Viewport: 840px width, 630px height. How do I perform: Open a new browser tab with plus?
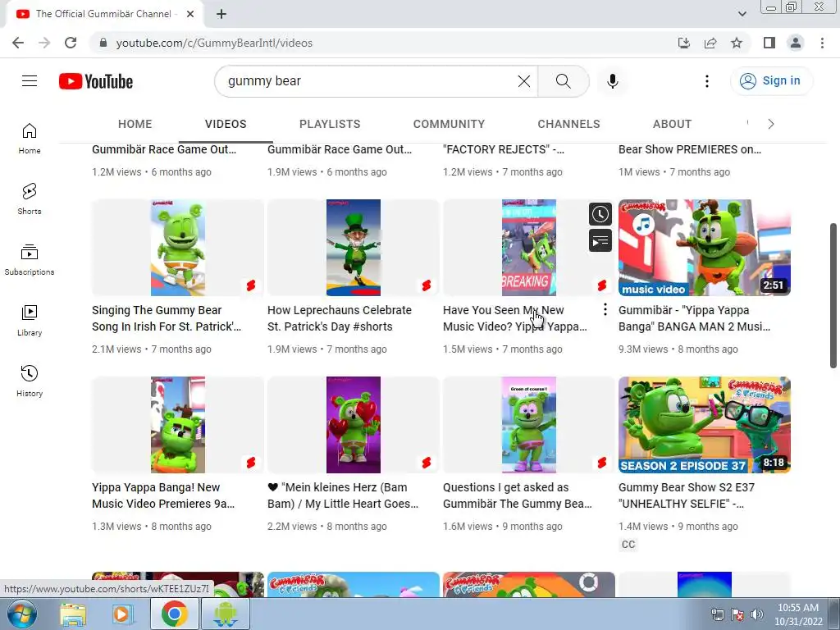(221, 14)
